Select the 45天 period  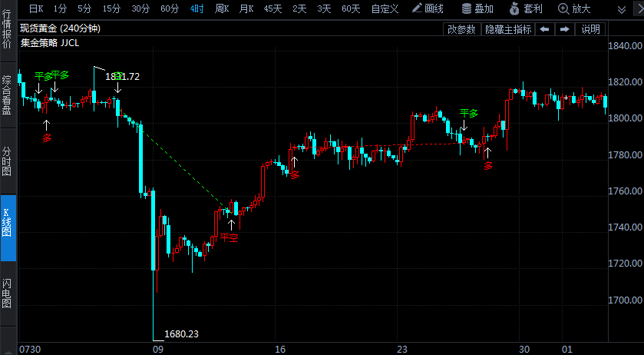(272, 8)
